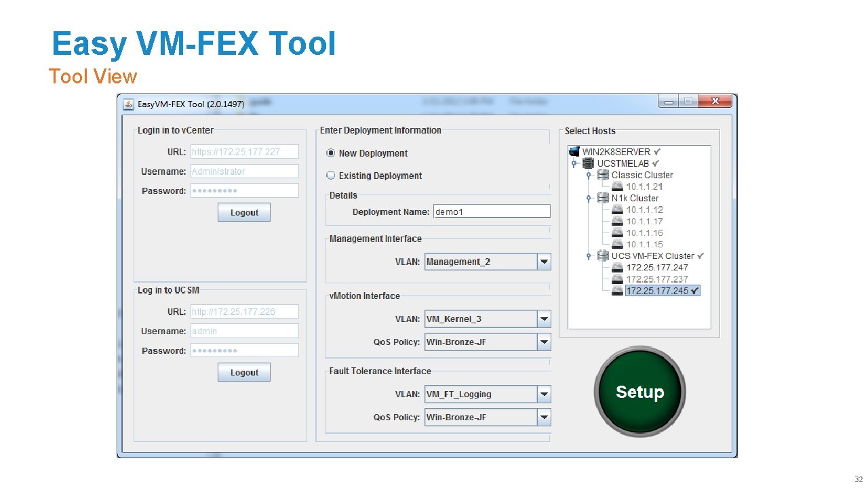Open the vMotion Interface VLAN dropdown
The width and height of the screenshot is (868, 488).
click(x=544, y=319)
